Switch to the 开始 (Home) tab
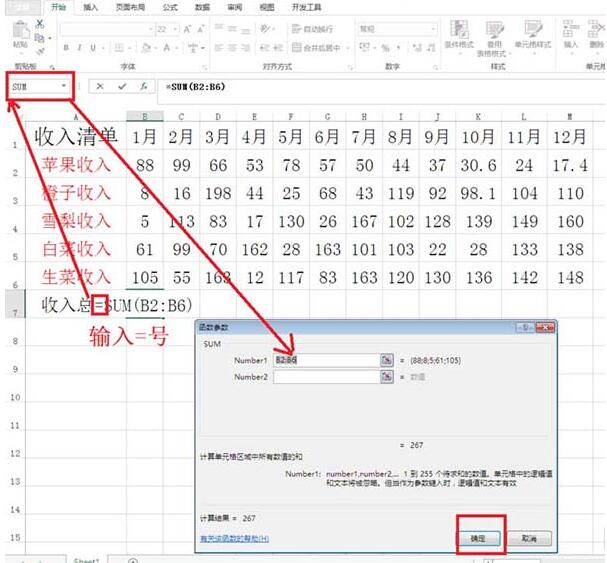This screenshot has height=563, width=607. pos(58,7)
